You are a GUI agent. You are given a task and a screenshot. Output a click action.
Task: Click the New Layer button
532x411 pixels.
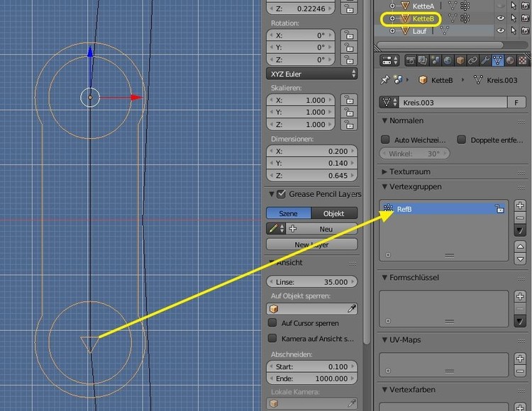coord(312,244)
